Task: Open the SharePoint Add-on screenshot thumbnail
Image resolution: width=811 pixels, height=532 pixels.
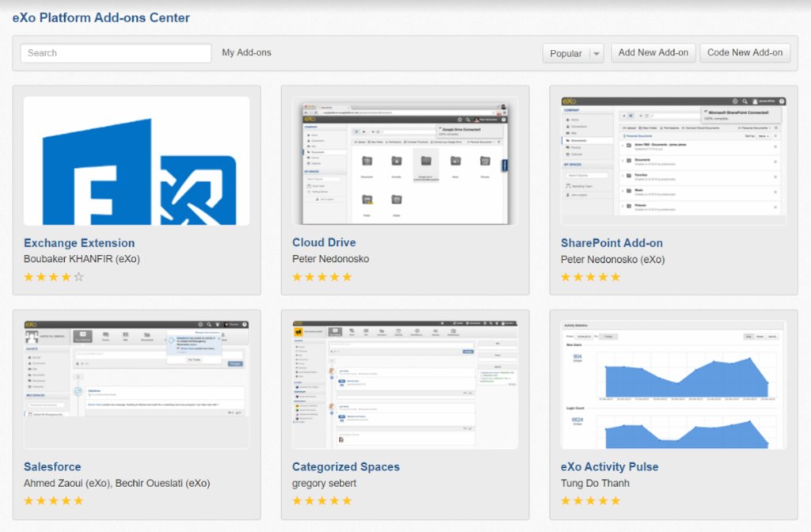Action: [x=673, y=161]
